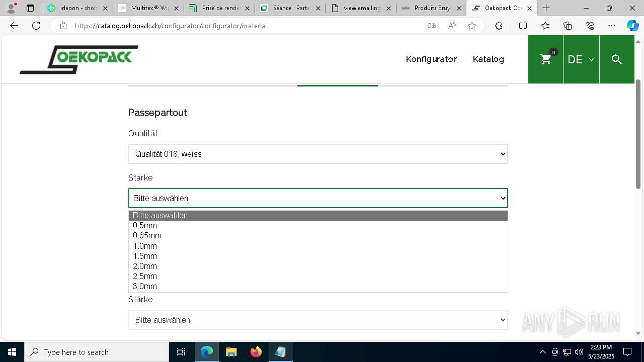Open Collections icon

[x=568, y=26]
